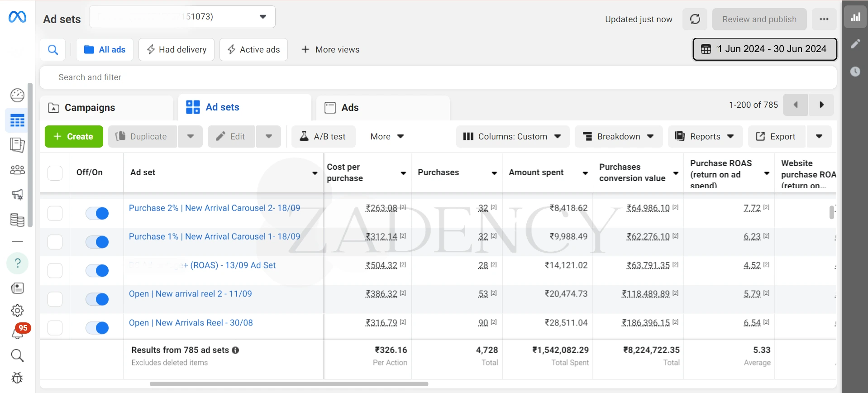This screenshot has width=868, height=393.
Task: Click the More views button
Action: pos(330,49)
